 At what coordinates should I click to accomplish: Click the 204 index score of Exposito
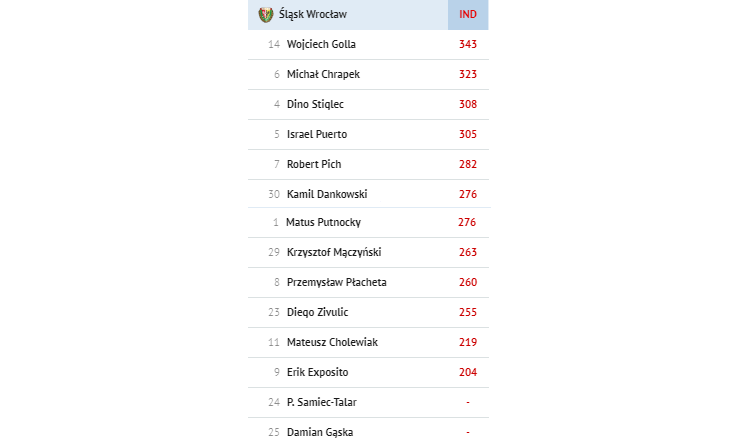coord(468,372)
